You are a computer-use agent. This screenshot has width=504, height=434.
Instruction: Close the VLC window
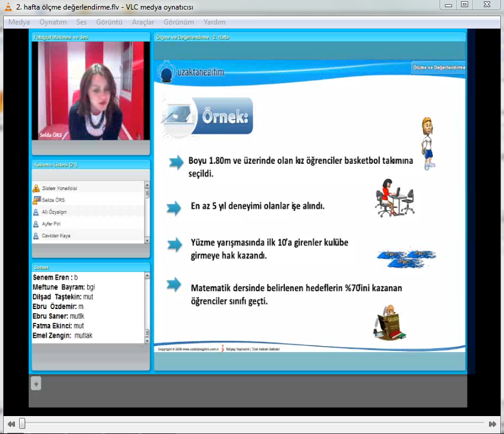487,5
